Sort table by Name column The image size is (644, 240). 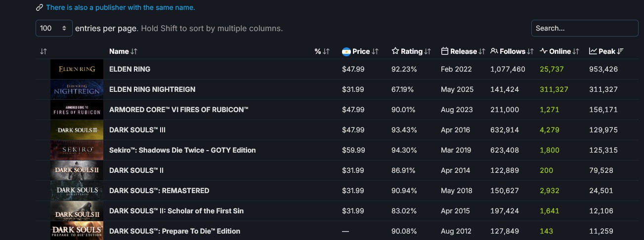pos(123,51)
